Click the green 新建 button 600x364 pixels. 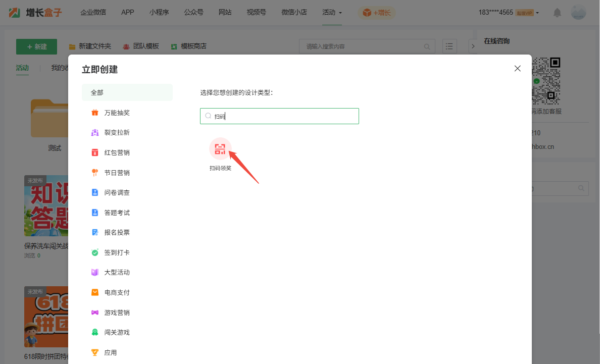(x=36, y=46)
